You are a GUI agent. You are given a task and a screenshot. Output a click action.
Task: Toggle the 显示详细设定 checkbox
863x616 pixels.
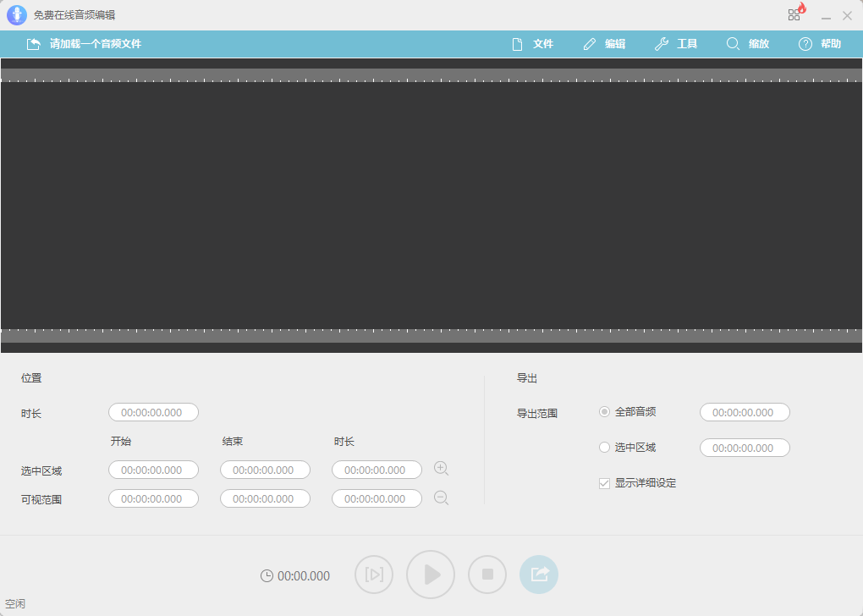pyautogui.click(x=604, y=483)
